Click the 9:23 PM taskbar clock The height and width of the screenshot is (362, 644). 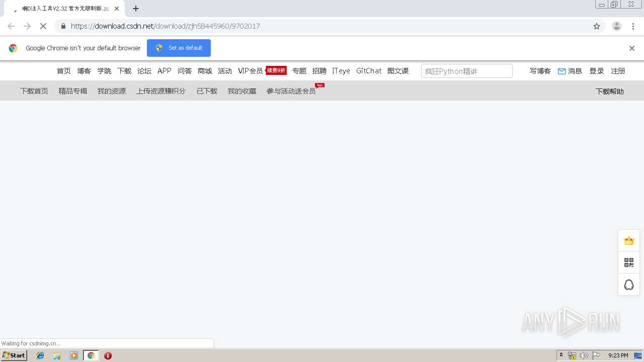click(618, 355)
